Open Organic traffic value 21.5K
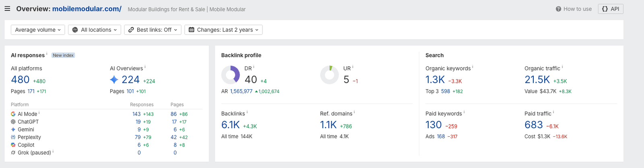This screenshot has height=168, width=644. (x=537, y=80)
